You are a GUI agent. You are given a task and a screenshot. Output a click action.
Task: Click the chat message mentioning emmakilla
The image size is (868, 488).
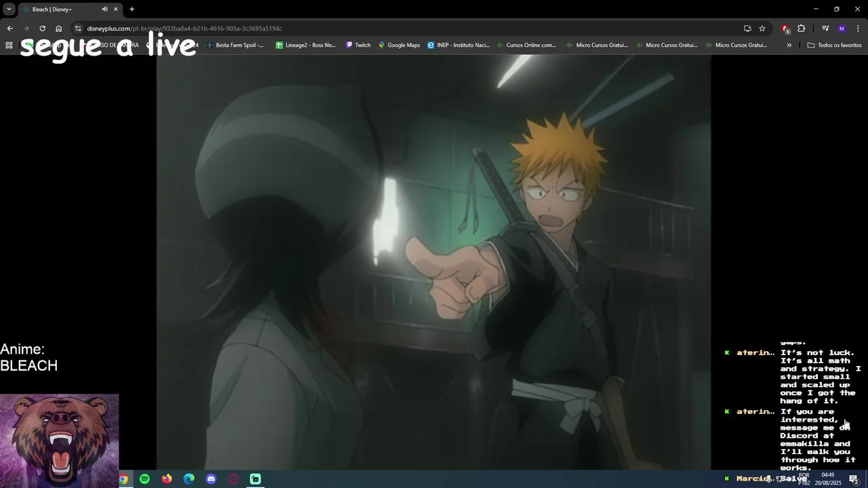[818, 440]
